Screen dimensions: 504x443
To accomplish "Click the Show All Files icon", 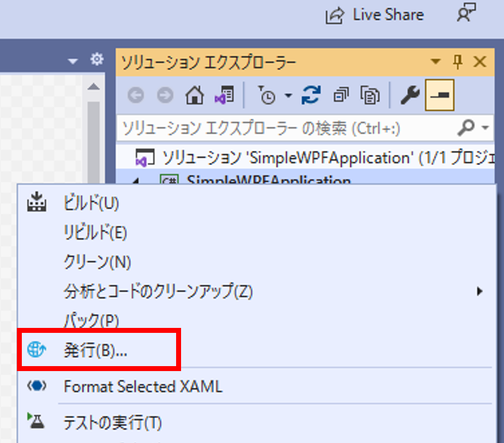I will click(370, 96).
